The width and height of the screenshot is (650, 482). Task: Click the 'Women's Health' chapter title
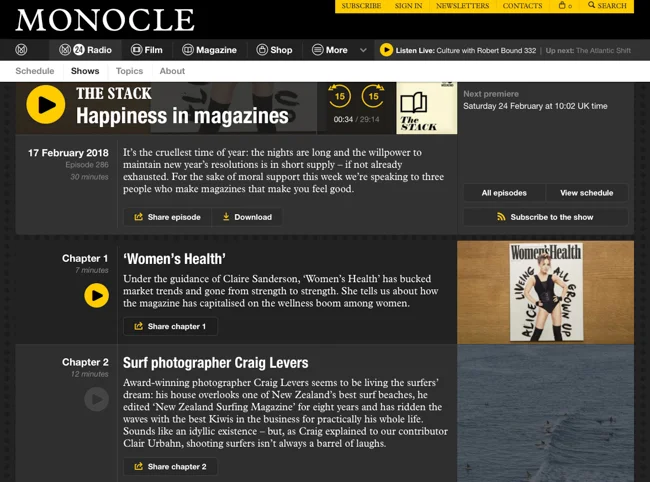[x=175, y=259]
